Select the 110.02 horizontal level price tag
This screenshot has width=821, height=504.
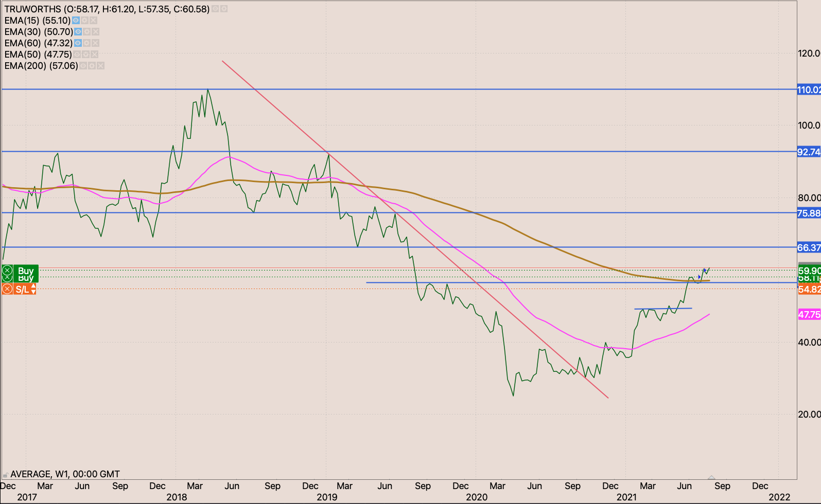[x=808, y=90]
